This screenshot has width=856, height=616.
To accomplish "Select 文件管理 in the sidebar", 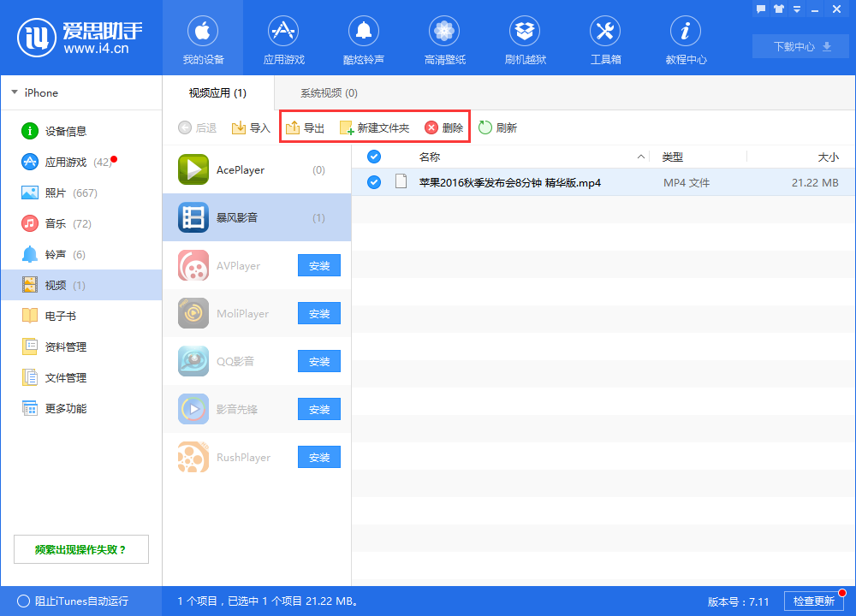I will tap(82, 377).
